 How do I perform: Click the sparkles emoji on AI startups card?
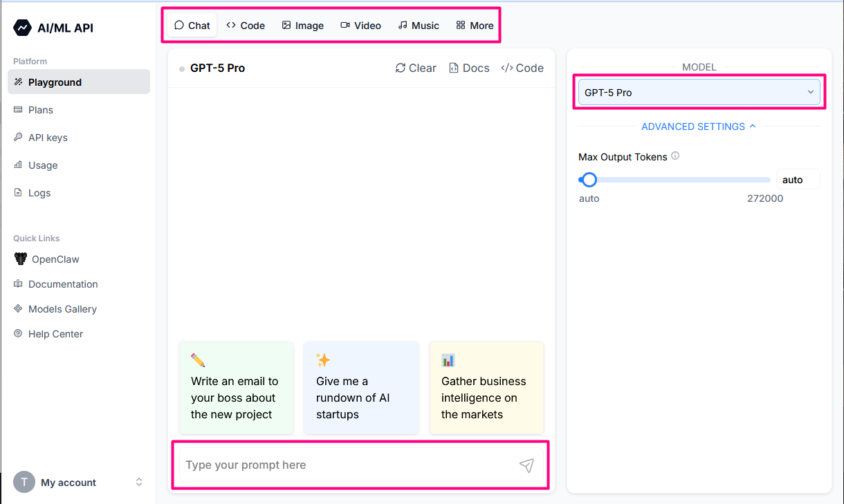[x=323, y=360]
